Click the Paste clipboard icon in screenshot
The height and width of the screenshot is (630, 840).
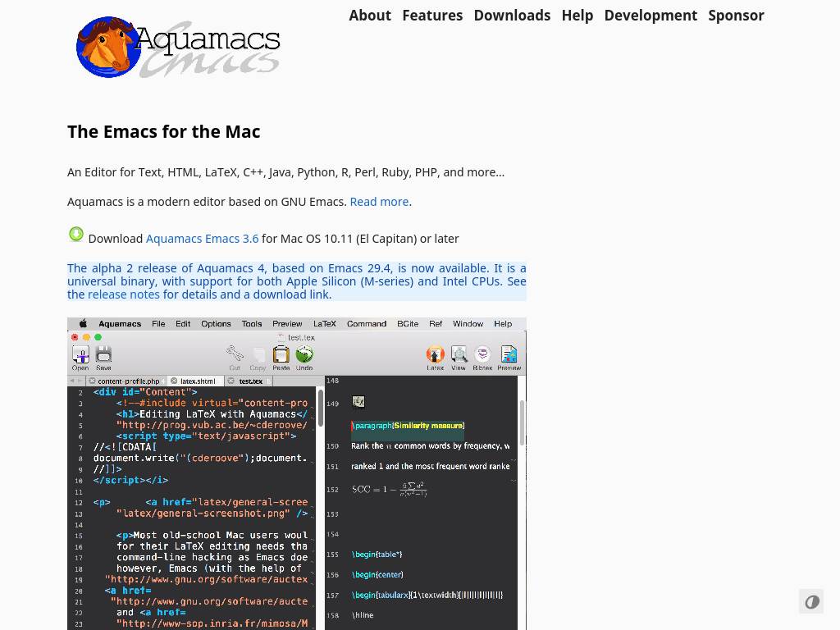[281, 358]
